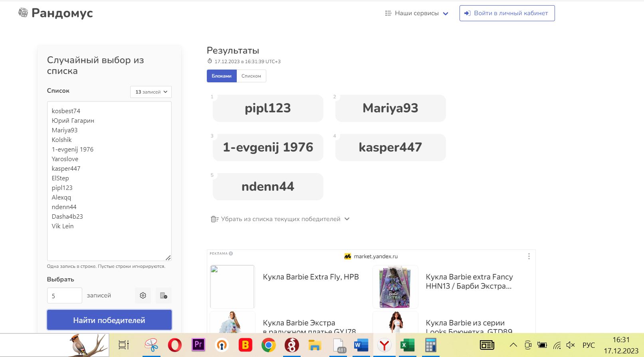Click ElStep in the participants list
Image resolution: width=644 pixels, height=357 pixels.
(60, 178)
